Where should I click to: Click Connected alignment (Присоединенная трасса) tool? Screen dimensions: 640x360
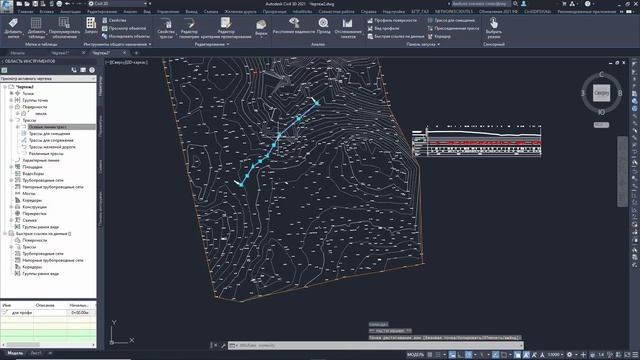[x=453, y=28]
